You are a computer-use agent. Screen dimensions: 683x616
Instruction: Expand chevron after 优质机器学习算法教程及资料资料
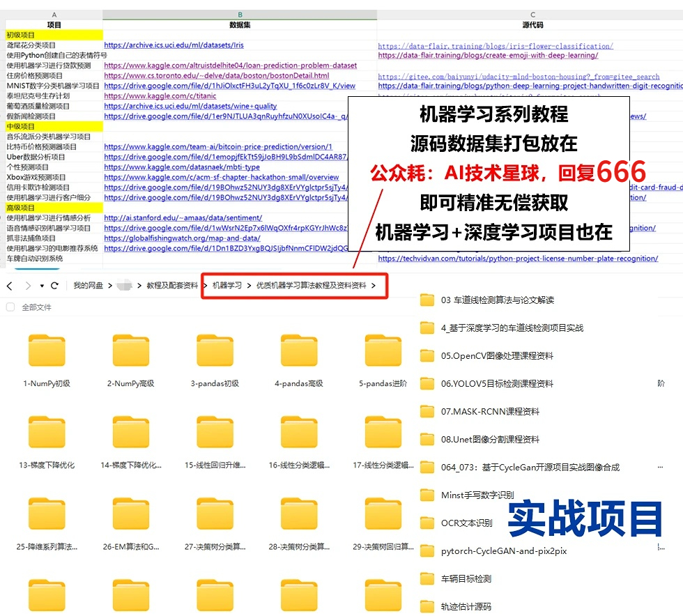374,286
